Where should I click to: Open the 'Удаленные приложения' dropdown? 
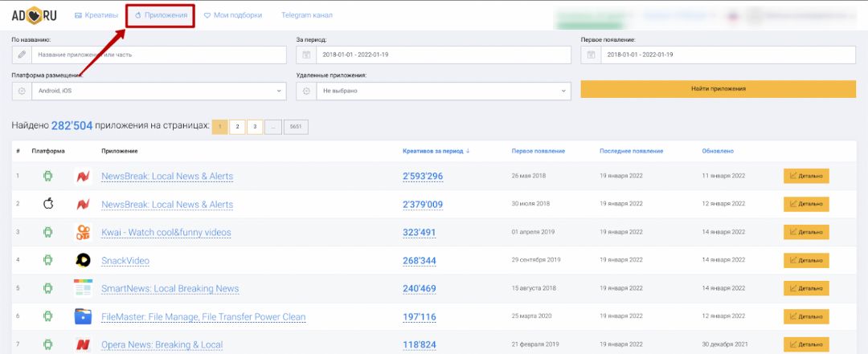tap(443, 91)
